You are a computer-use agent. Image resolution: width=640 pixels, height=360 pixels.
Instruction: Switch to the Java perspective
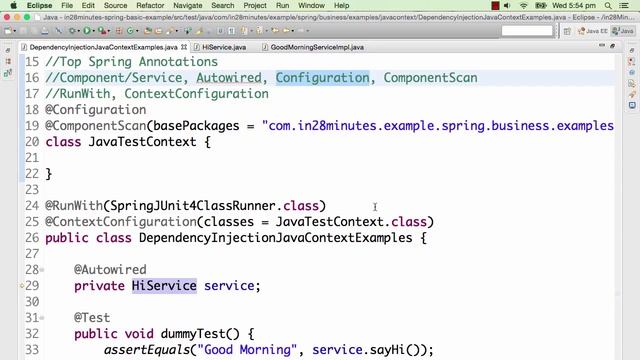pyautogui.click(x=623, y=31)
